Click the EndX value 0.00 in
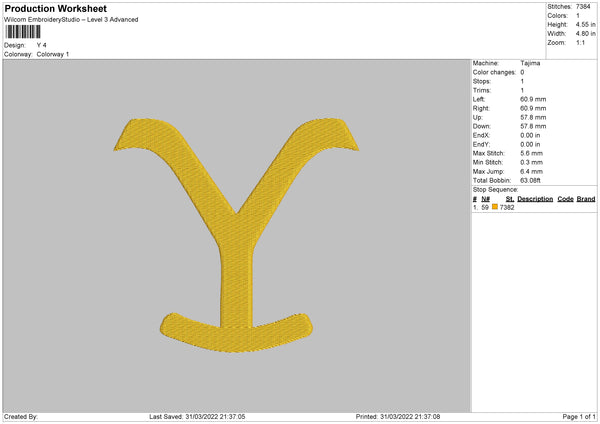 530,135
